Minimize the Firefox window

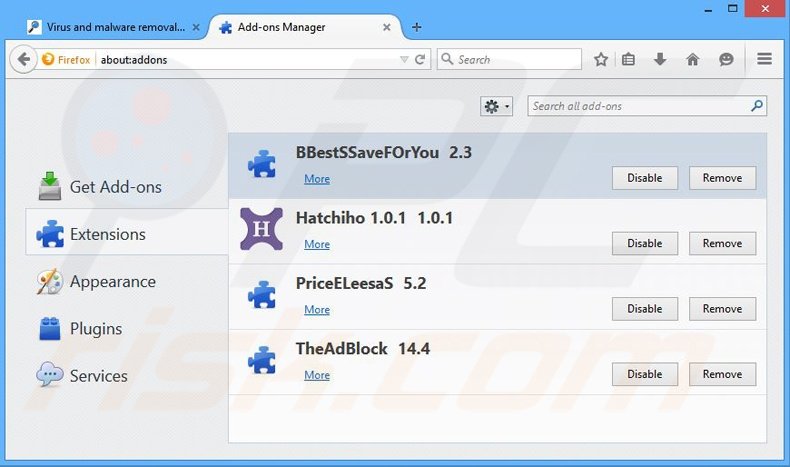click(708, 9)
